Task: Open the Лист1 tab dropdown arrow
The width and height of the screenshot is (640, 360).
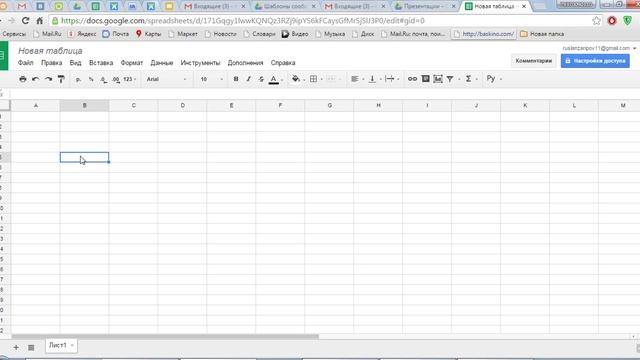Action: pyautogui.click(x=72, y=346)
